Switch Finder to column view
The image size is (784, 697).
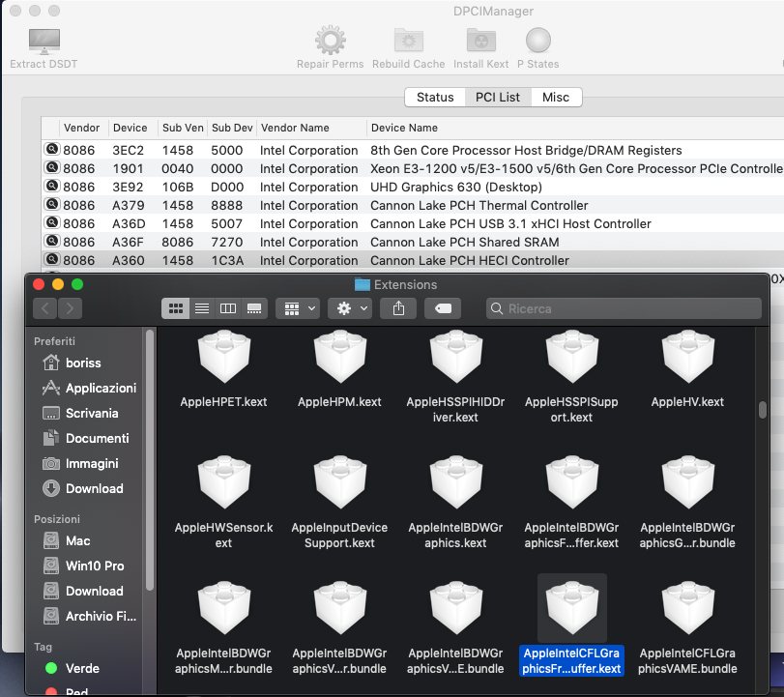pyautogui.click(x=228, y=308)
